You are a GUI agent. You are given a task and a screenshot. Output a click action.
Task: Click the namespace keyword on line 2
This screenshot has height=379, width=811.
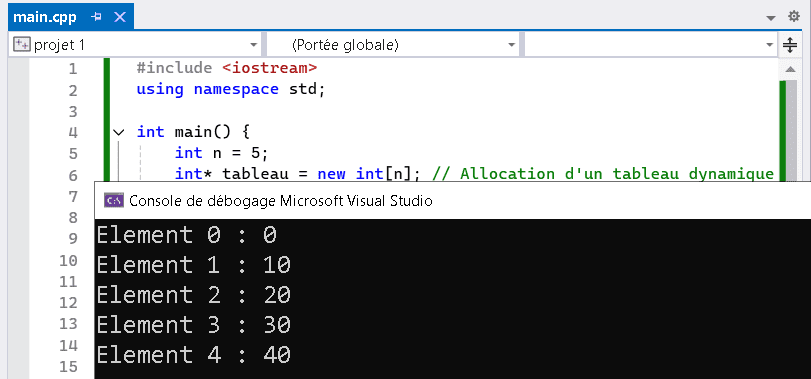pos(236,89)
